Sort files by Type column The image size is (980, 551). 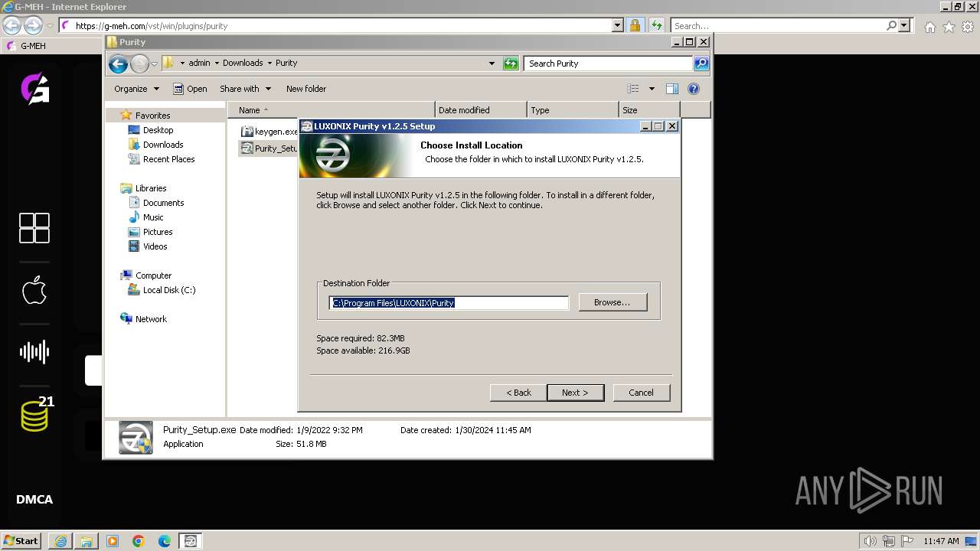coord(573,110)
